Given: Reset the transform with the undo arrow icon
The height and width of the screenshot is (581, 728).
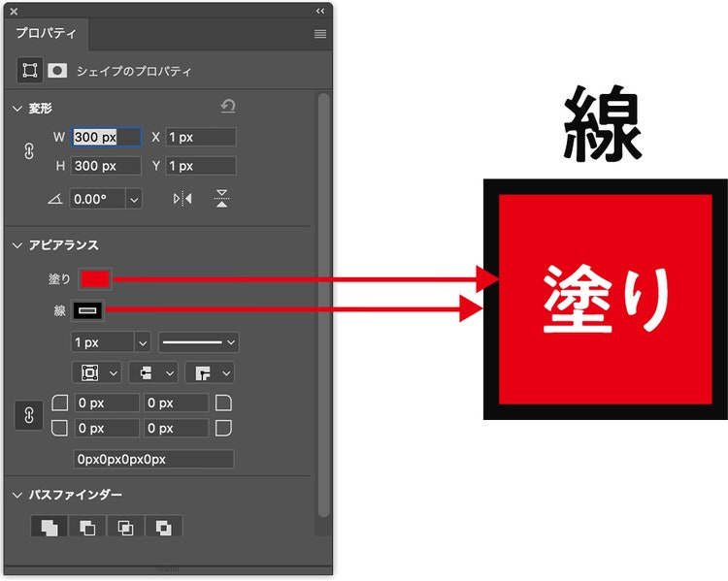Looking at the screenshot, I should [228, 107].
